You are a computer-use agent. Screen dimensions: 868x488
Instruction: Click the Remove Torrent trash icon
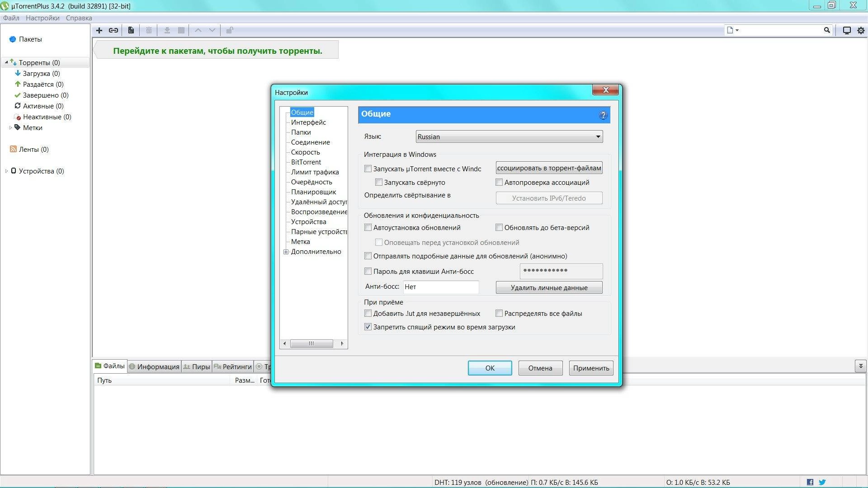pyautogui.click(x=149, y=30)
